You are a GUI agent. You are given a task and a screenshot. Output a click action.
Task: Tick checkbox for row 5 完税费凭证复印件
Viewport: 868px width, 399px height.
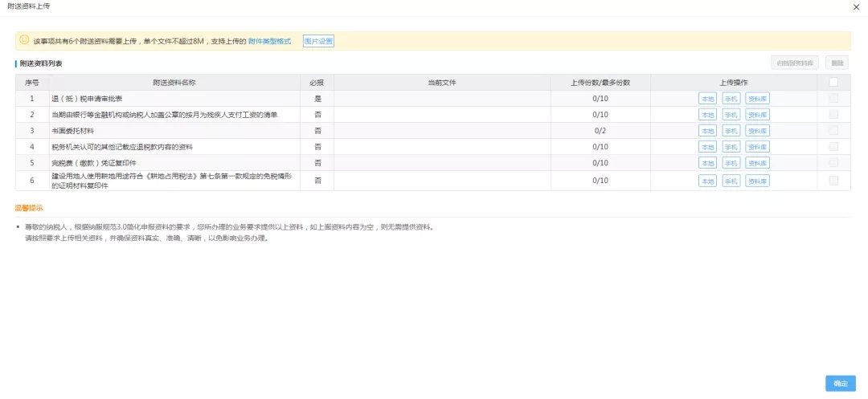coord(833,162)
